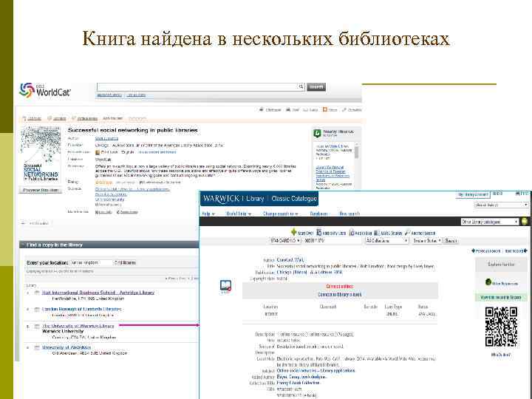Click Preview this item button

41,190
